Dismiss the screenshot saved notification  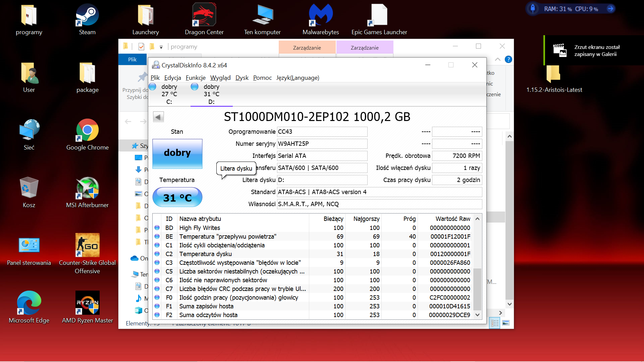tap(594, 50)
